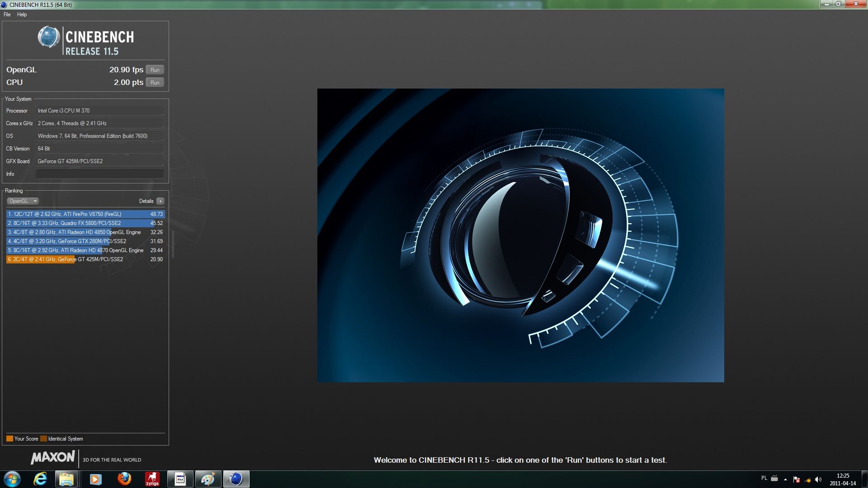Restore down the CINEBENCH window
The image size is (868, 488).
click(839, 4)
